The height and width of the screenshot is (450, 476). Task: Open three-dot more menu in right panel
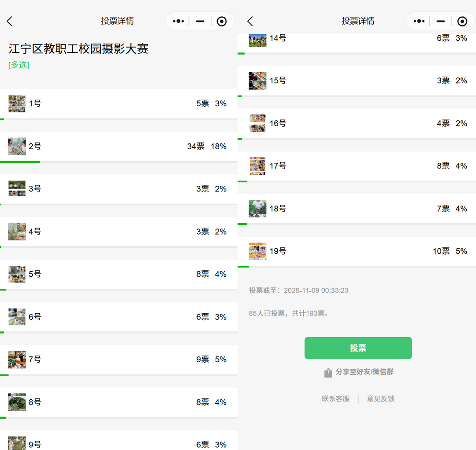tap(419, 21)
